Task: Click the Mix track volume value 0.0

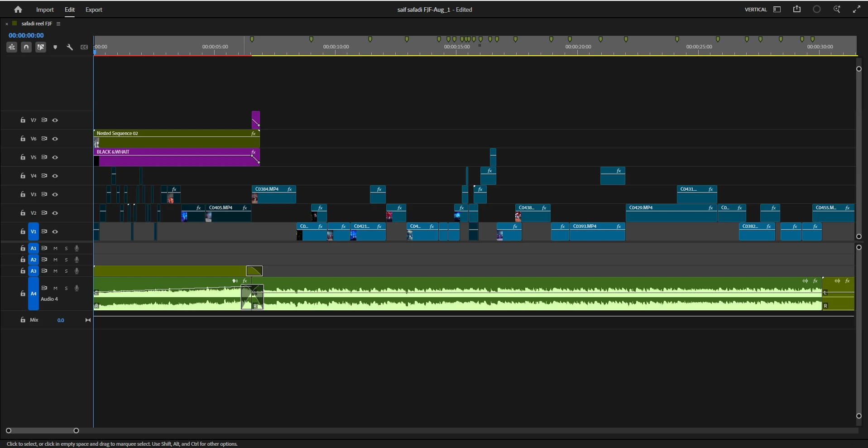Action: point(61,320)
